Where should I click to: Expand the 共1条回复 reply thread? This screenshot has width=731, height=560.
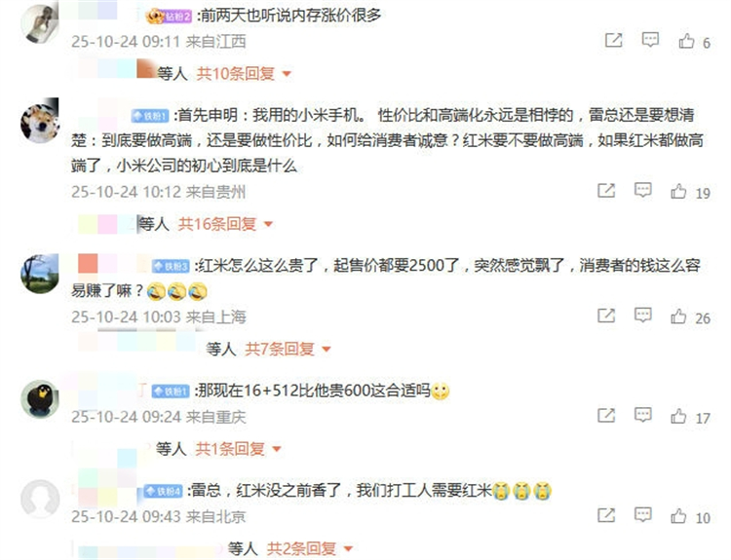[x=238, y=449]
